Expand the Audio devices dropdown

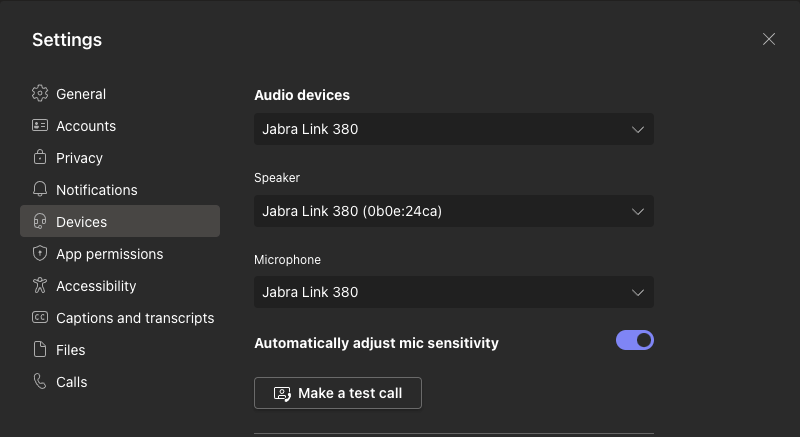pos(454,129)
